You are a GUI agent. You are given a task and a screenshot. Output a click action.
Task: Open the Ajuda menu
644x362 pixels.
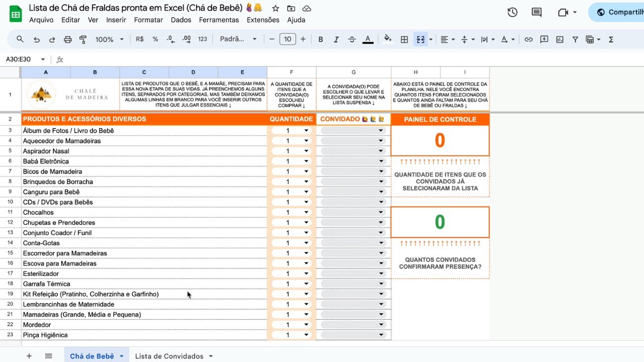coord(296,20)
